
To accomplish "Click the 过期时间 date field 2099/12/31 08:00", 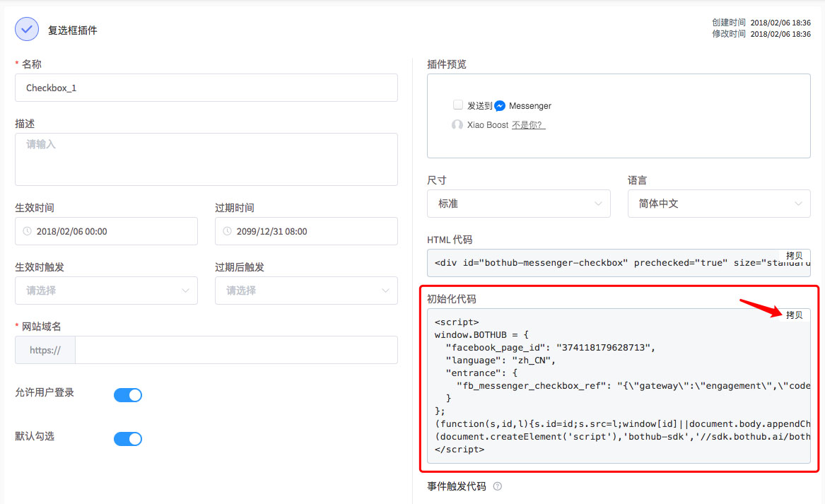I will (x=306, y=231).
